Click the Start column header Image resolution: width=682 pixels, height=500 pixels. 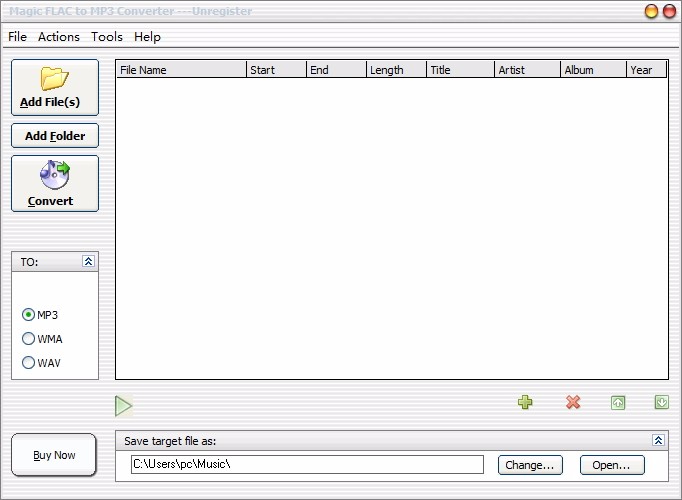click(277, 70)
